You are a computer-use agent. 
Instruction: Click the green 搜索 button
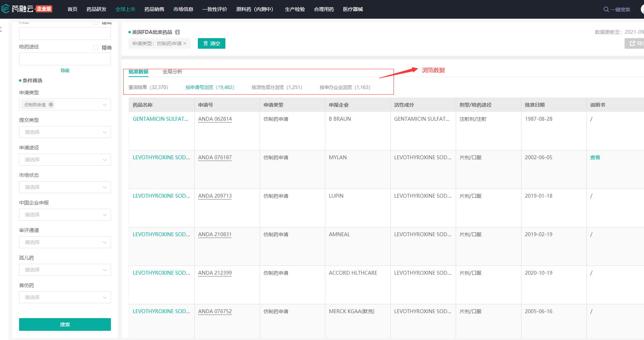[x=65, y=324]
